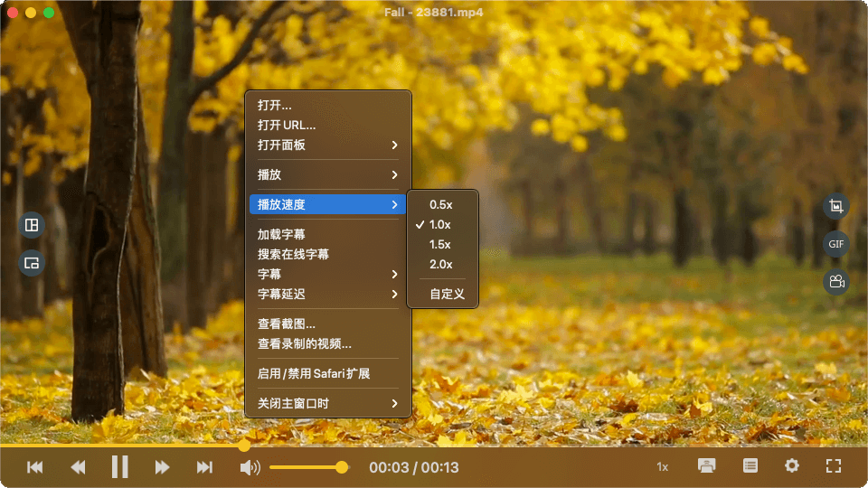
Task: Click the crop video icon
Action: click(835, 206)
